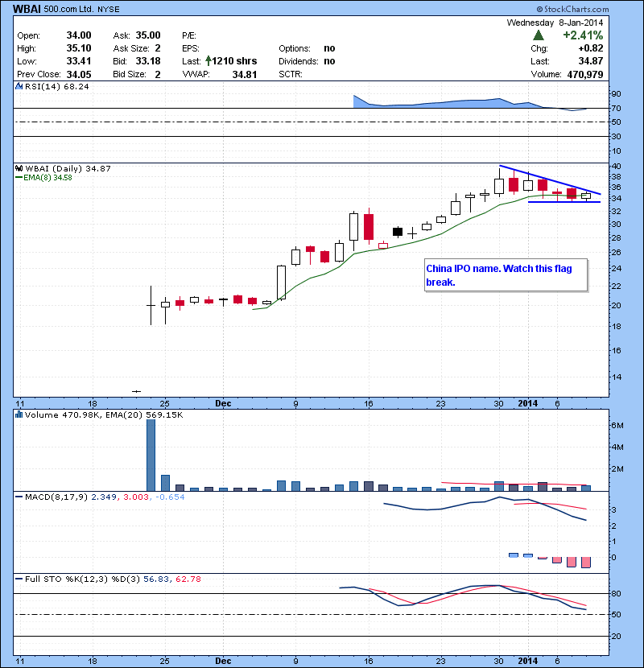Click the Full STO legend line marker
This screenshot has width=644, height=668.
pos(19,579)
